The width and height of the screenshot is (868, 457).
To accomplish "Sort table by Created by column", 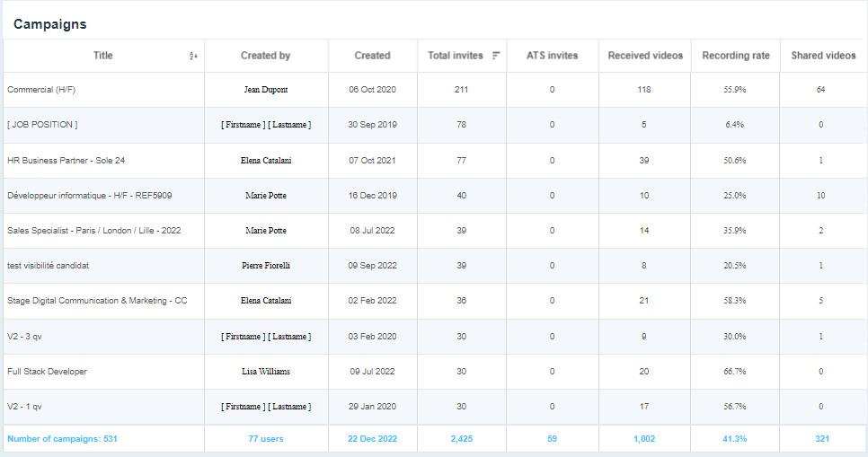I will click(x=265, y=56).
